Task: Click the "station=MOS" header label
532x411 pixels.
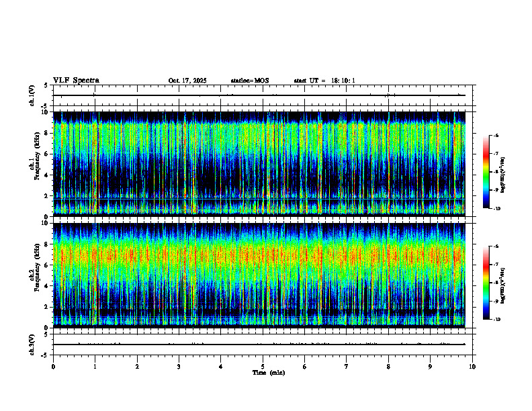Action: click(x=250, y=81)
